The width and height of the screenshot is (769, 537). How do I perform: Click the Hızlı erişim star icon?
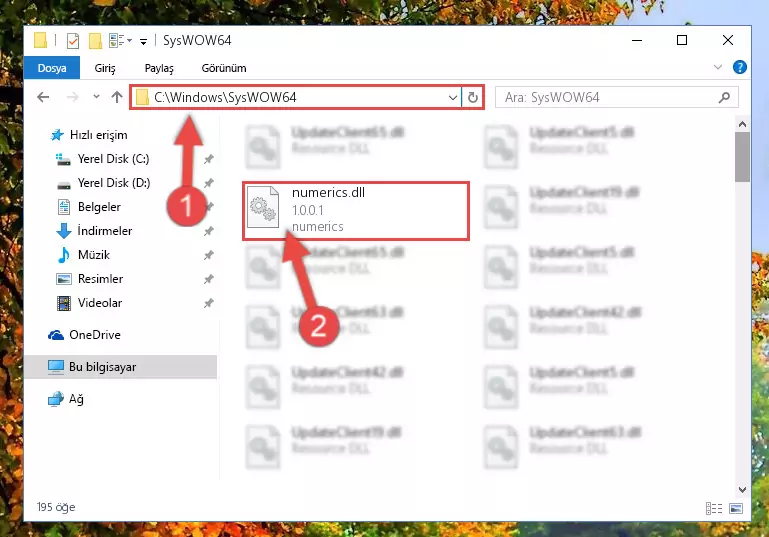[57, 135]
